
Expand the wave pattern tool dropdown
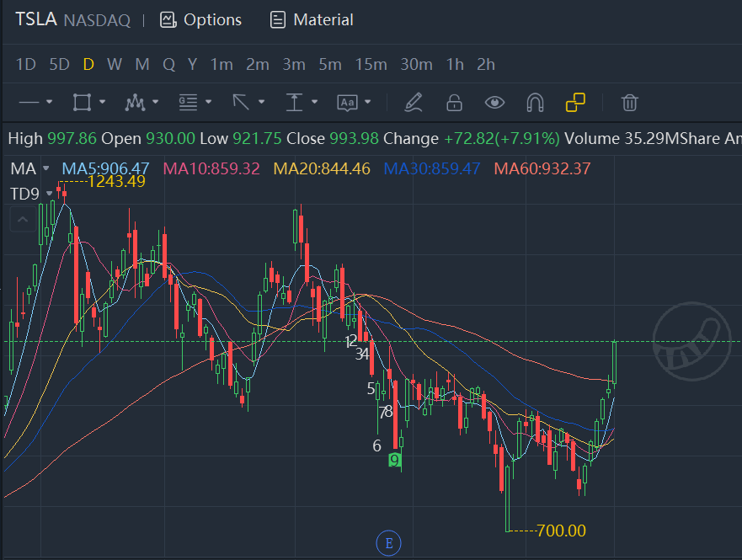pyautogui.click(x=155, y=102)
